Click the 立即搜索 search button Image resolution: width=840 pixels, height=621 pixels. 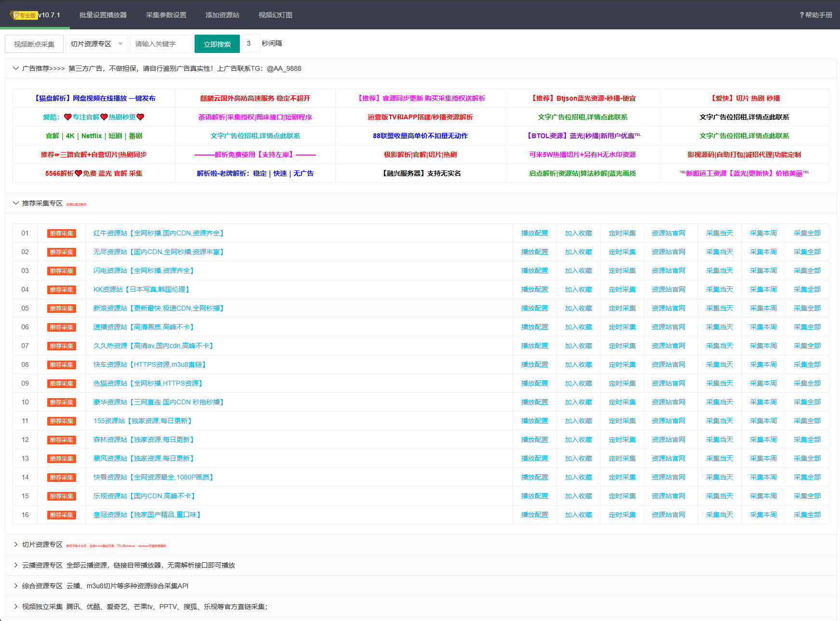pyautogui.click(x=217, y=44)
